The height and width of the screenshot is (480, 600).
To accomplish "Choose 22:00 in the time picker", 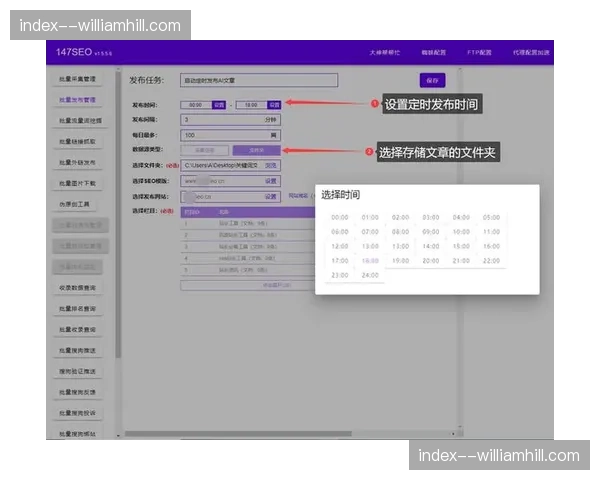I will (491, 261).
